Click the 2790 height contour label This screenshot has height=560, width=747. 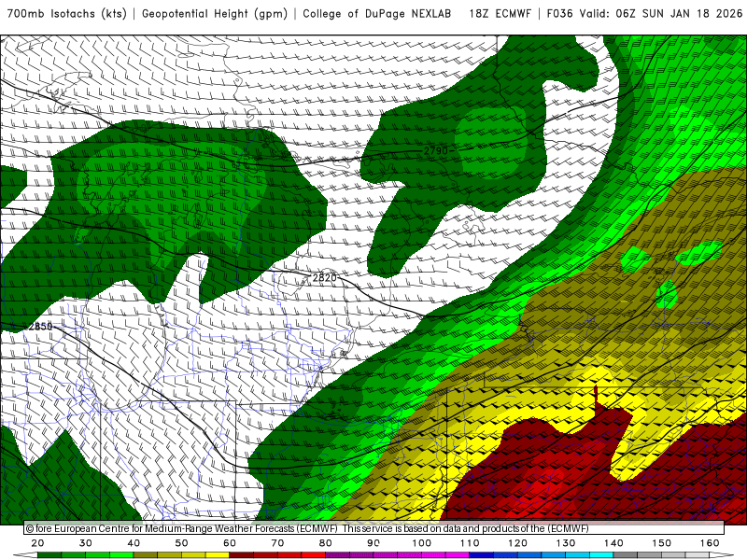[x=436, y=151]
